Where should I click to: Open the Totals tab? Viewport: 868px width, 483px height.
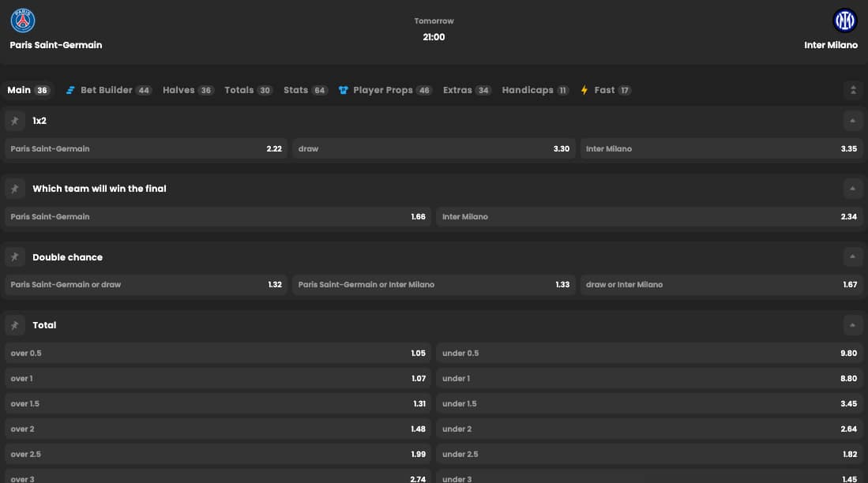coord(249,90)
